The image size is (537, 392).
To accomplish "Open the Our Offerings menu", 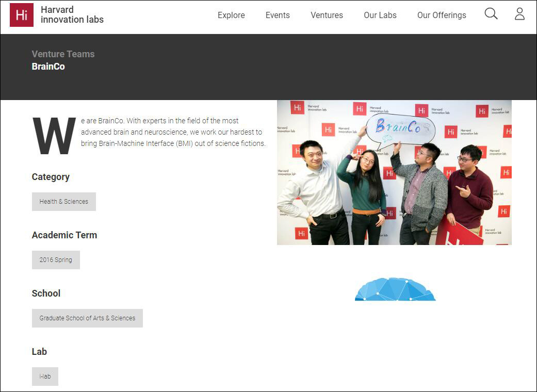I will pos(442,15).
